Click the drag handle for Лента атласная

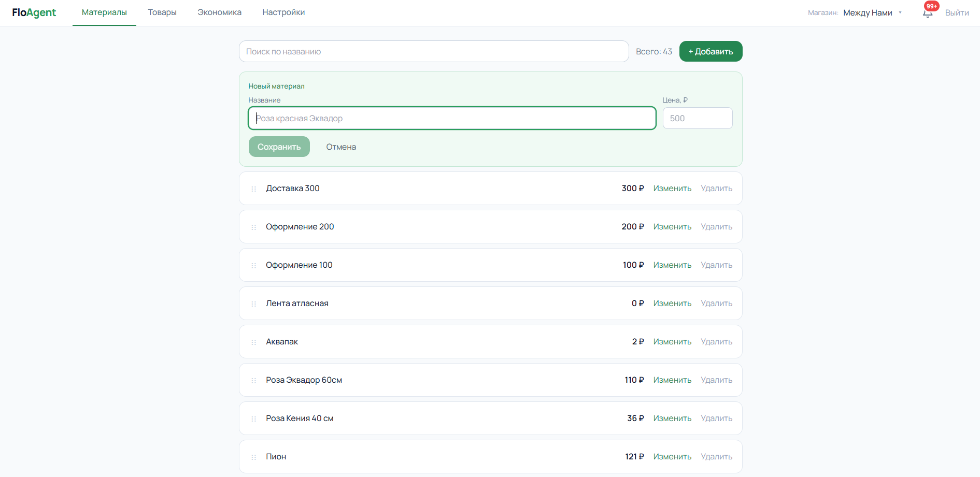pos(254,304)
